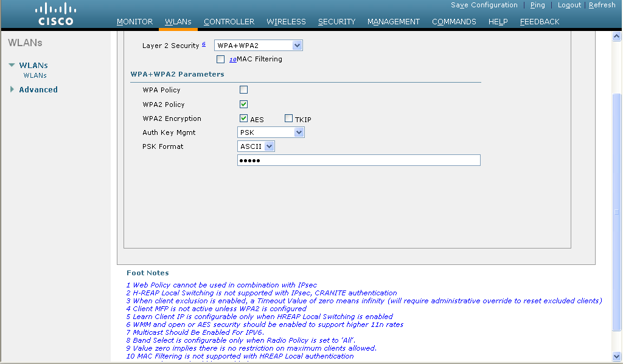
Task: Enable the TKIP encryption checkbox
Action: (289, 118)
